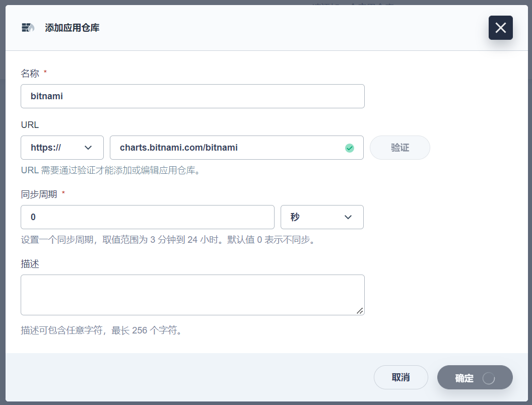Click the 描述 field label
Viewport: 532px width, 405px height.
coord(30,264)
